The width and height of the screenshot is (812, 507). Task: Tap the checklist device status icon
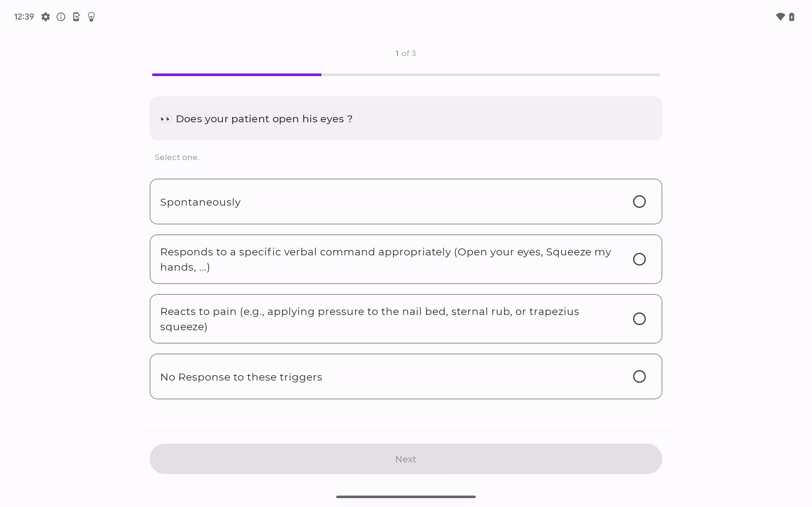pos(76,17)
